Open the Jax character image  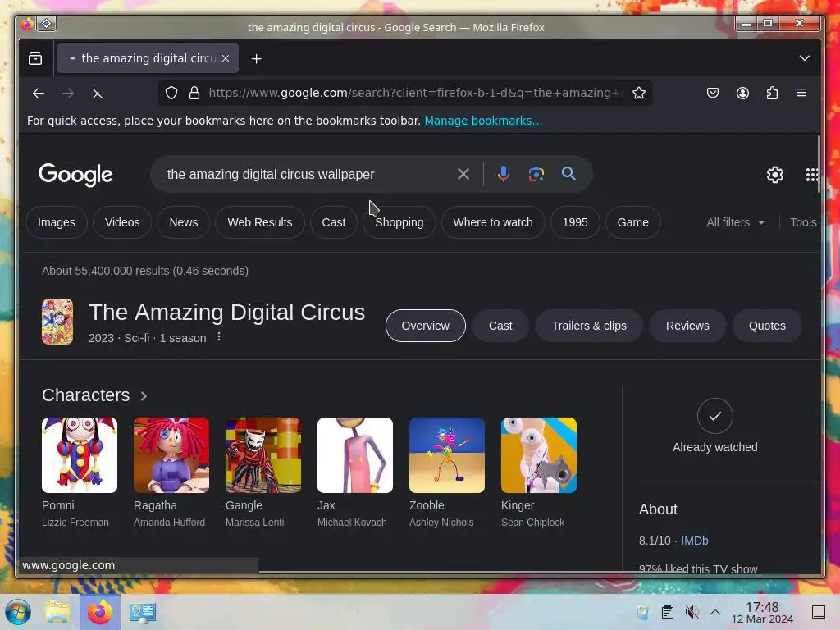click(355, 454)
